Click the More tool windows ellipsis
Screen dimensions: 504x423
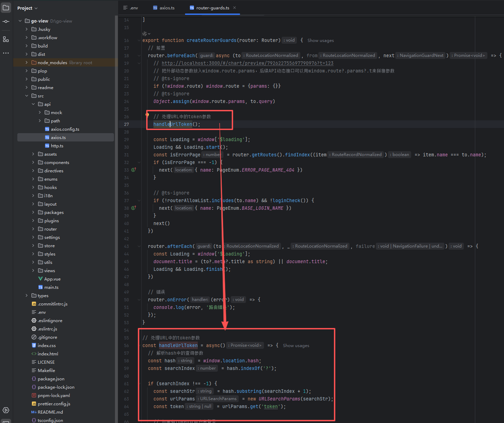tap(6, 53)
